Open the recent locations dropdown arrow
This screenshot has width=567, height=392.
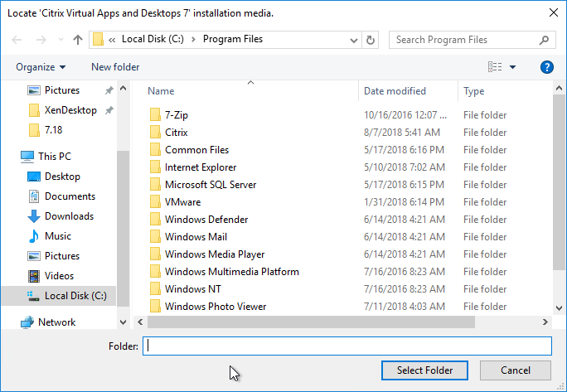click(61, 40)
